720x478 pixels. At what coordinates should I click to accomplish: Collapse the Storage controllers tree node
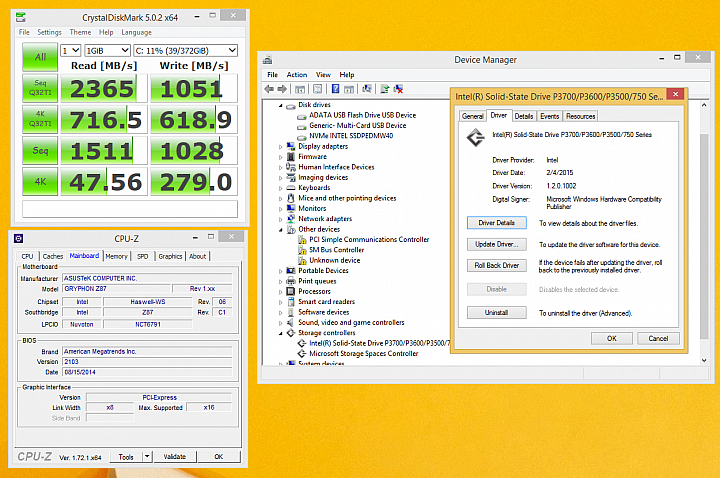281,334
